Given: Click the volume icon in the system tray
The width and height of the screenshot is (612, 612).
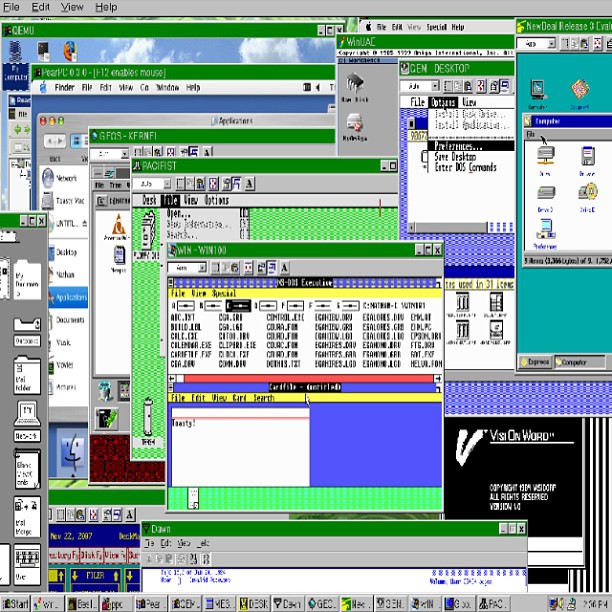Looking at the screenshot, I should click(560, 604).
